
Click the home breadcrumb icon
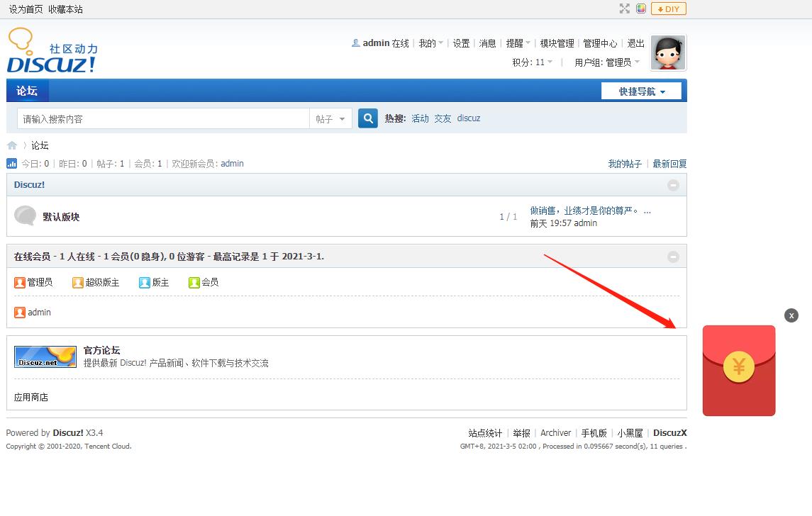pyautogui.click(x=12, y=145)
